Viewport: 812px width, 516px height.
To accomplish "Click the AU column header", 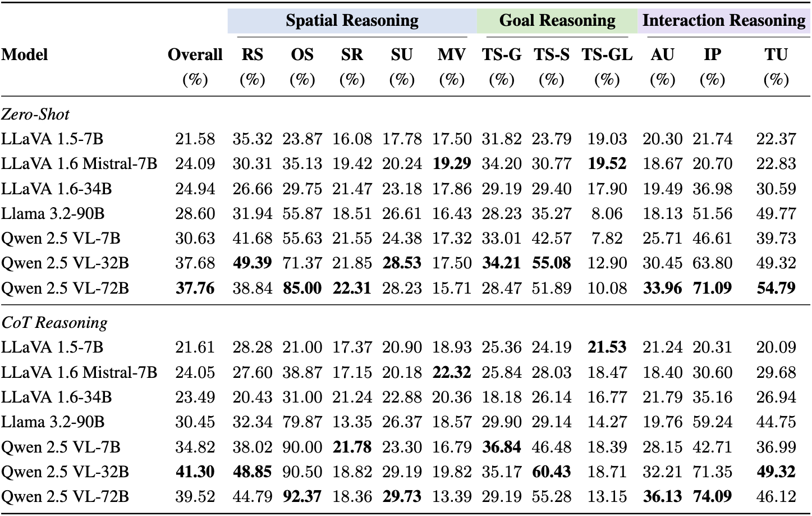I will tap(662, 54).
